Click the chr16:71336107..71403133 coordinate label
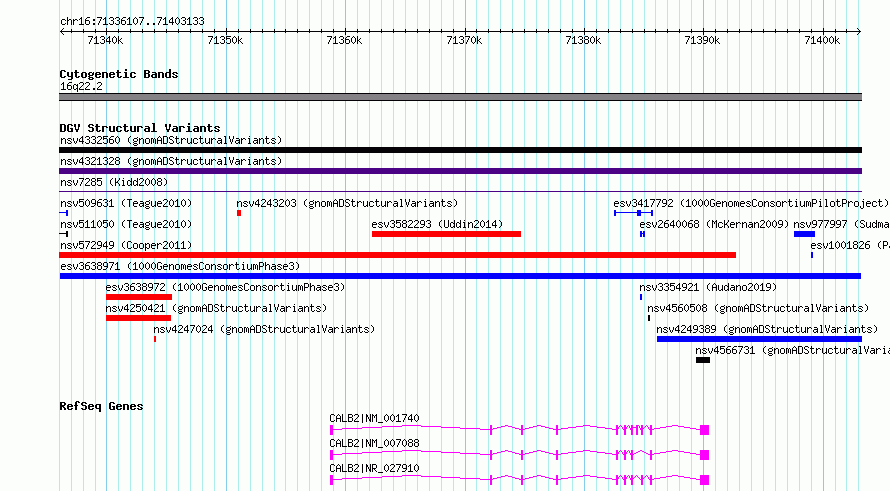The height and width of the screenshot is (491, 890). tap(132, 22)
